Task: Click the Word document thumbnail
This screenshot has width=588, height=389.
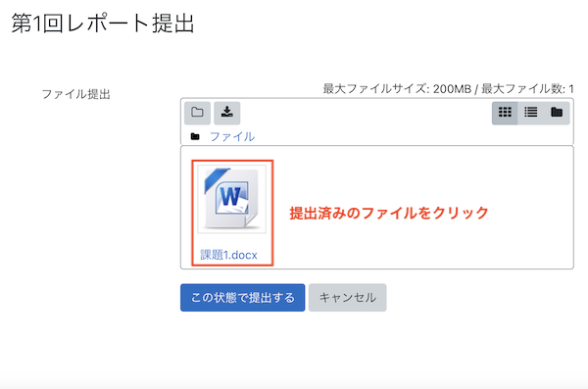Action: (231, 199)
